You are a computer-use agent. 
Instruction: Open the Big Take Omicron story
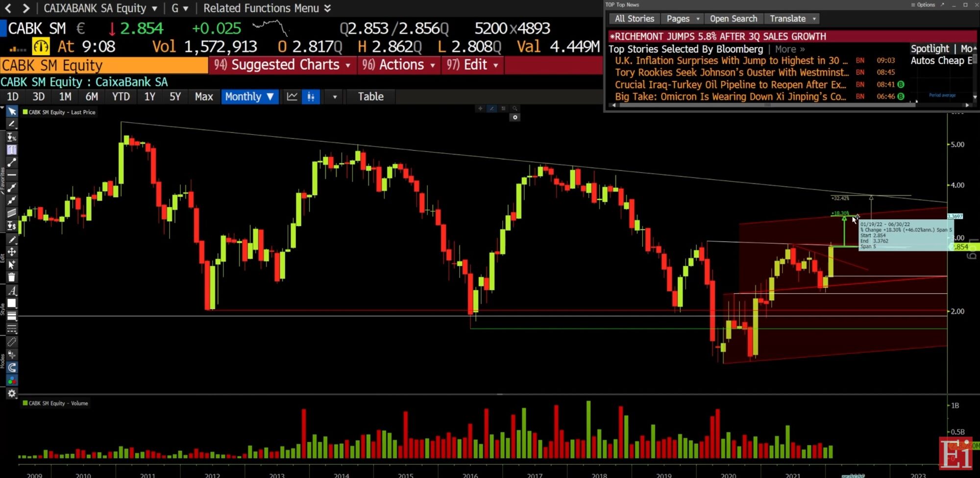click(x=731, y=97)
